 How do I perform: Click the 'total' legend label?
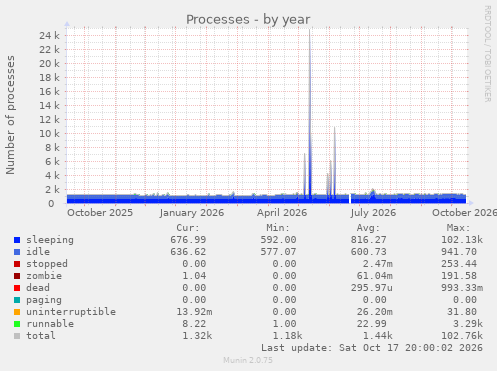pyautogui.click(x=41, y=336)
